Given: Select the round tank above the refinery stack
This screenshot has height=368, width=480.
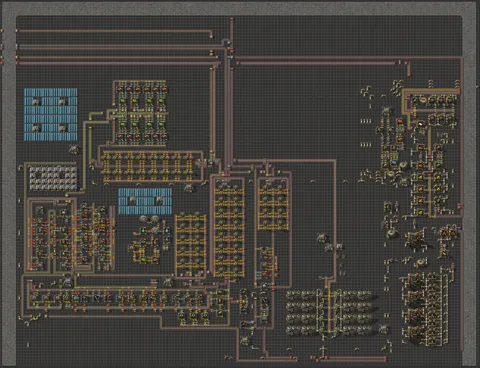Looking at the screenshot, I should tap(421, 263).
